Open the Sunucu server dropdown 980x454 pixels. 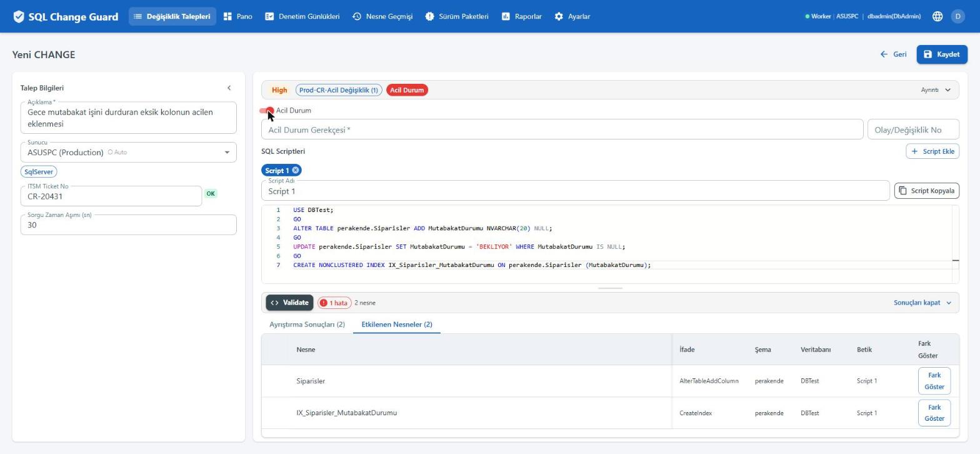pos(128,152)
